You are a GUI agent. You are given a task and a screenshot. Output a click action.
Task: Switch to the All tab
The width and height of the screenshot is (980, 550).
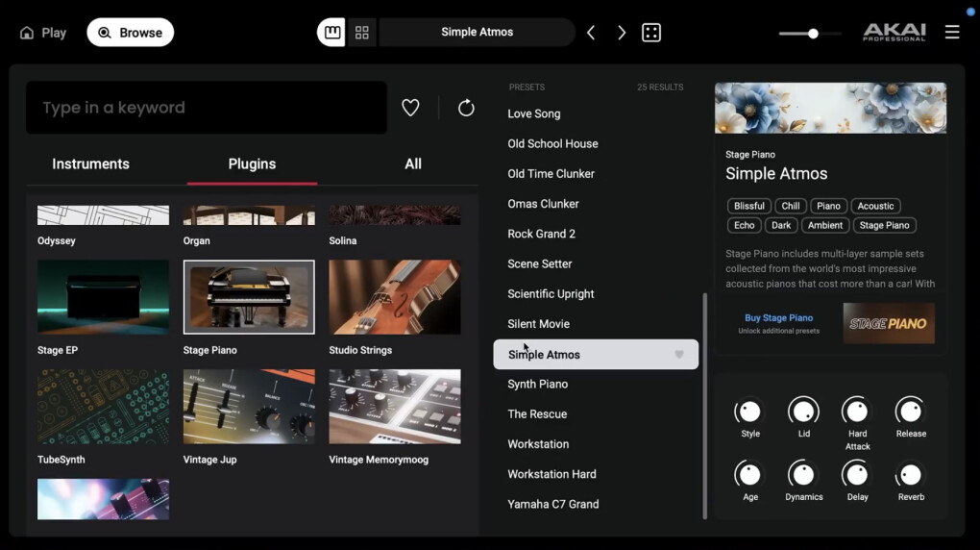[x=413, y=164]
